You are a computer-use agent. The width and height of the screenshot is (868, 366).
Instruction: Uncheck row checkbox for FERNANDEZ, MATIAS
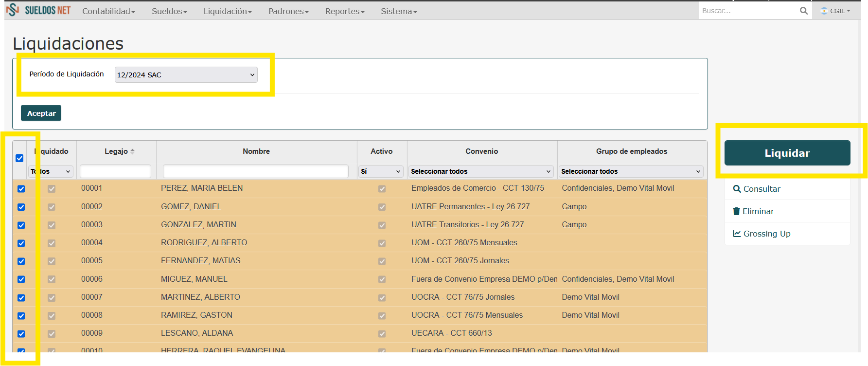(21, 261)
